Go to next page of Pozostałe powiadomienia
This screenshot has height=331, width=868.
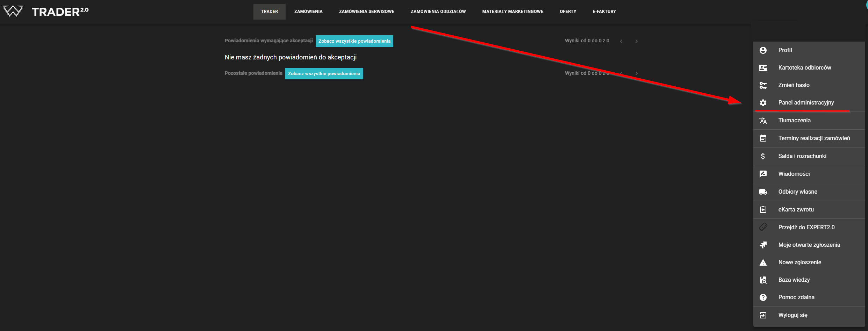(x=637, y=73)
